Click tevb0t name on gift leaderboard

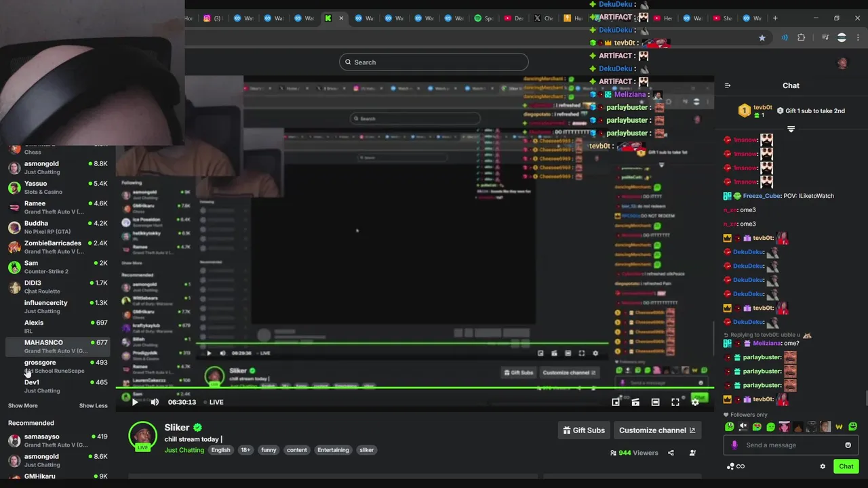(x=763, y=107)
